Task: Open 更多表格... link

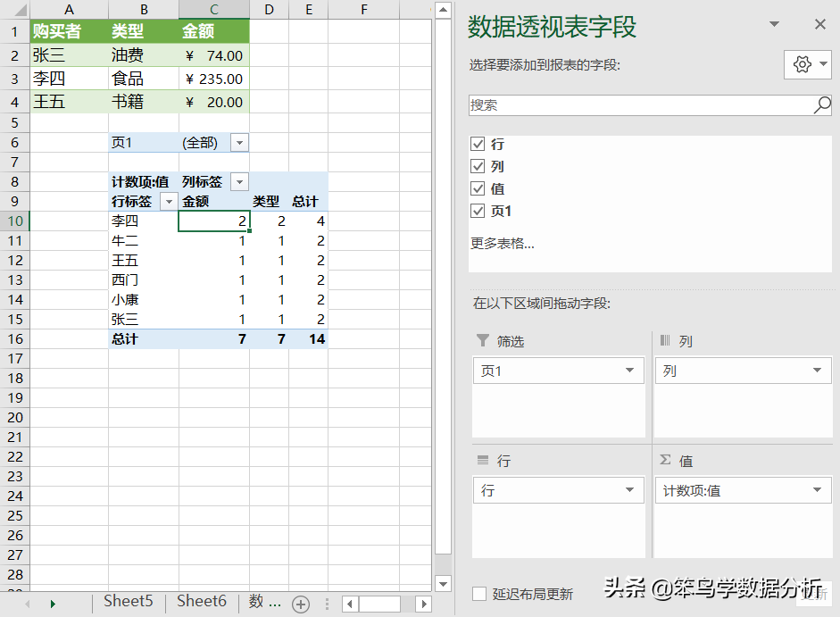Action: (x=502, y=244)
